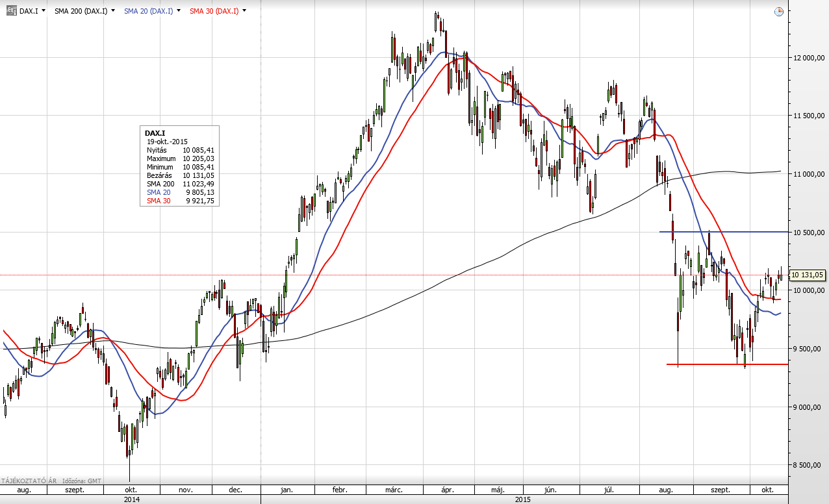Click the date 19-okt.-2015 in the data box
829x504 pixels.
pyautogui.click(x=168, y=141)
